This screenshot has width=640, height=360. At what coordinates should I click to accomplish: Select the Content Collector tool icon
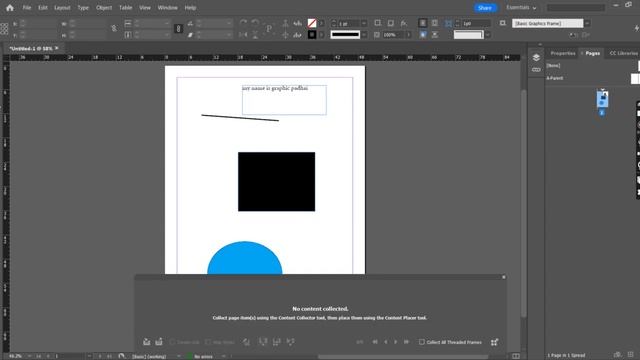point(147,342)
